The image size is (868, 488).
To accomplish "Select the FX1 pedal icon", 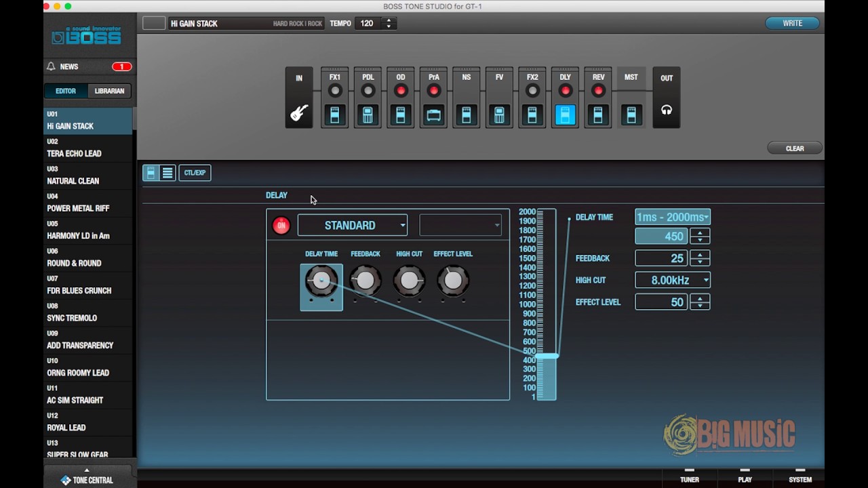I will click(x=334, y=115).
